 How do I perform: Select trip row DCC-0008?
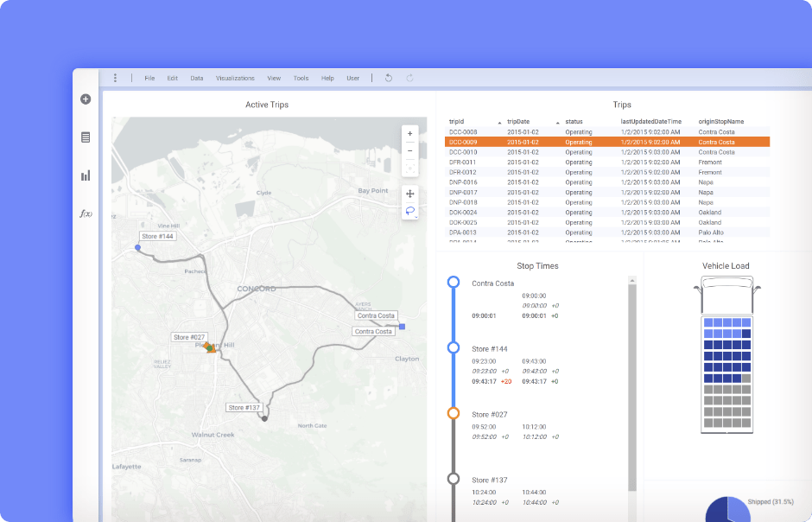point(607,132)
